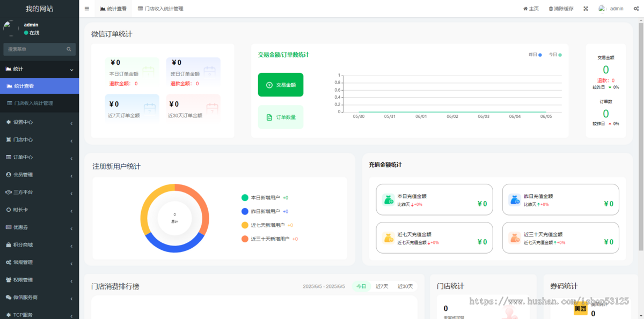
Task: Click the 权限管理 users icon
Action: pyautogui.click(x=9, y=280)
